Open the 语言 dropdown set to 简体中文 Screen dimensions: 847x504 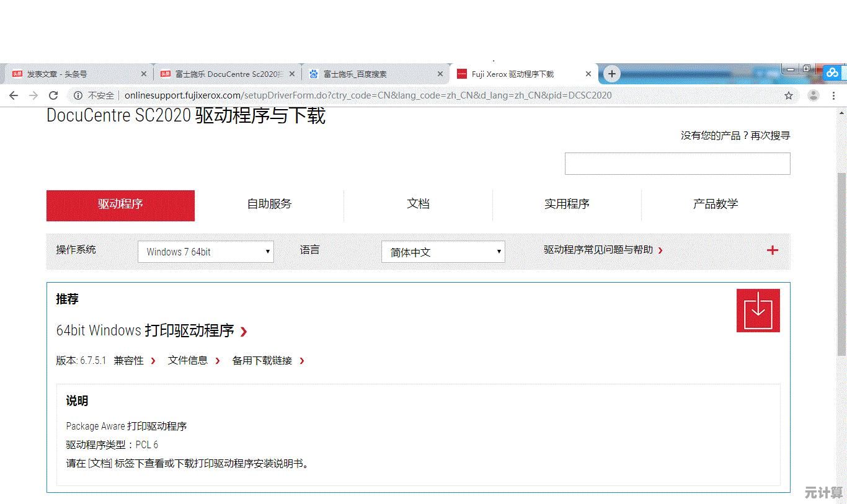coord(443,251)
